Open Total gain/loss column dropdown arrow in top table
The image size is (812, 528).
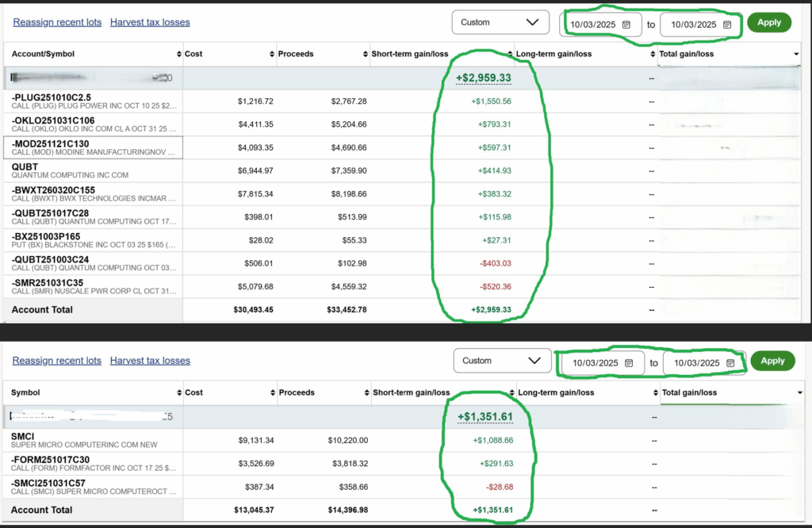(796, 54)
